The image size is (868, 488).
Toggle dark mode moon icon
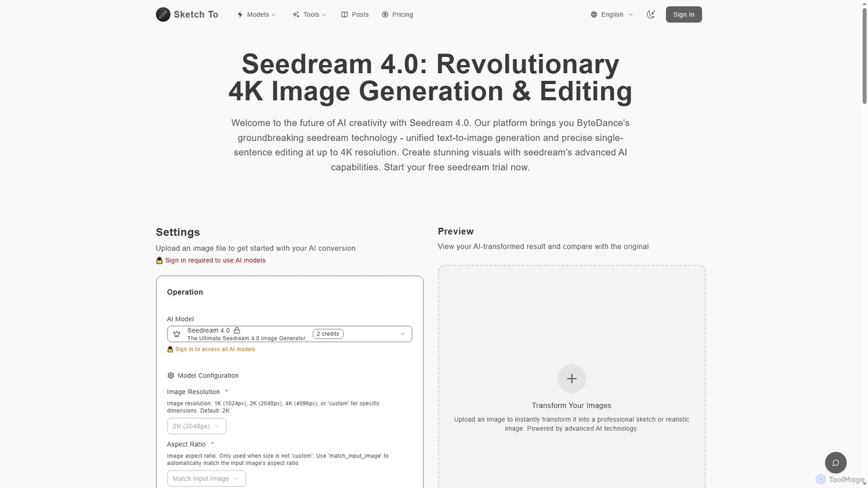[651, 14]
